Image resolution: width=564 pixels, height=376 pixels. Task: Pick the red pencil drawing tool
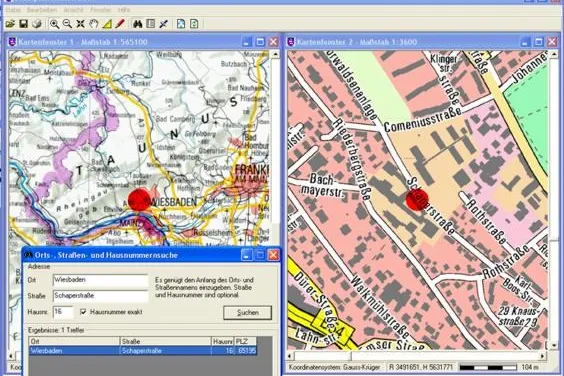(120, 24)
